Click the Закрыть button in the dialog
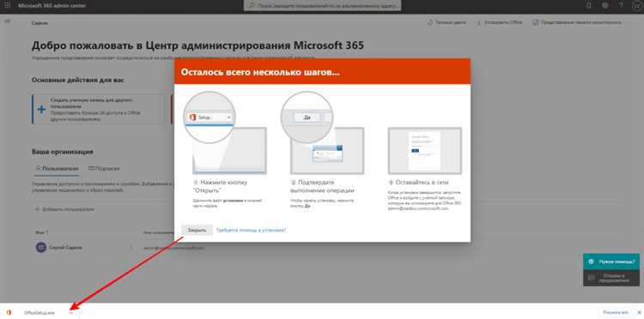Viewport: 644px width, 319px height. click(197, 230)
